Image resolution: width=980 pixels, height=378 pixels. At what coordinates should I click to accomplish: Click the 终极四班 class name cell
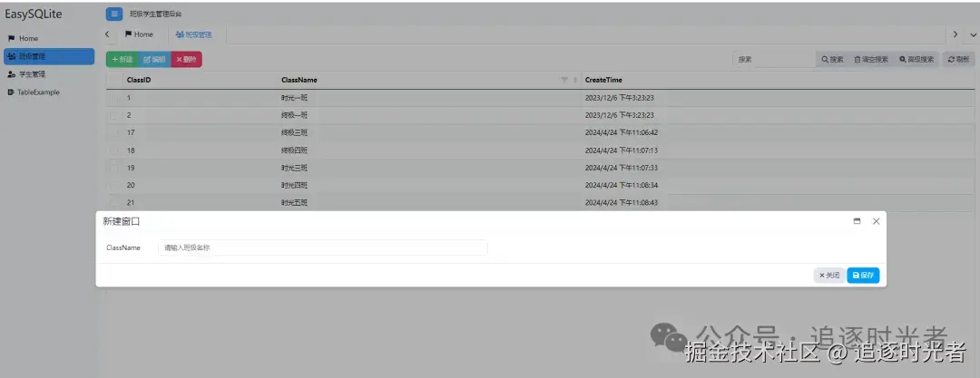pos(294,150)
